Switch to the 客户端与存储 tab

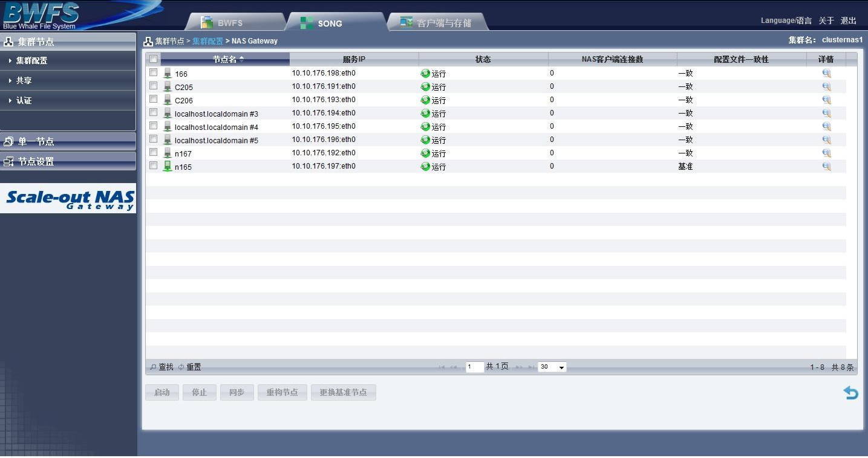tap(437, 22)
